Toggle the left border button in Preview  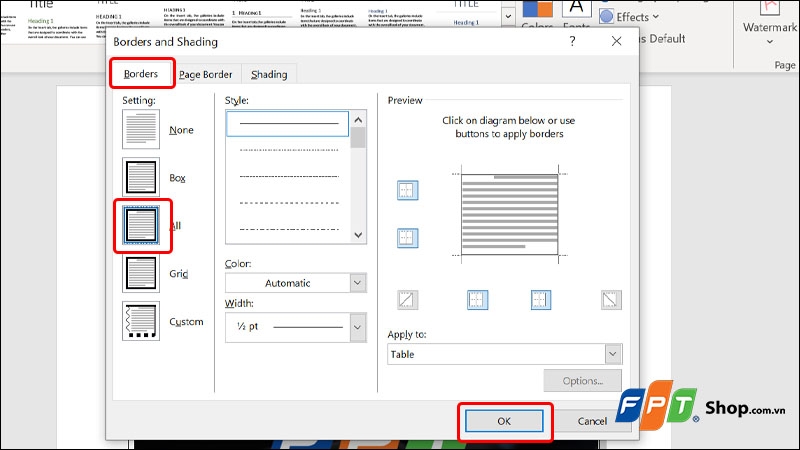click(477, 299)
